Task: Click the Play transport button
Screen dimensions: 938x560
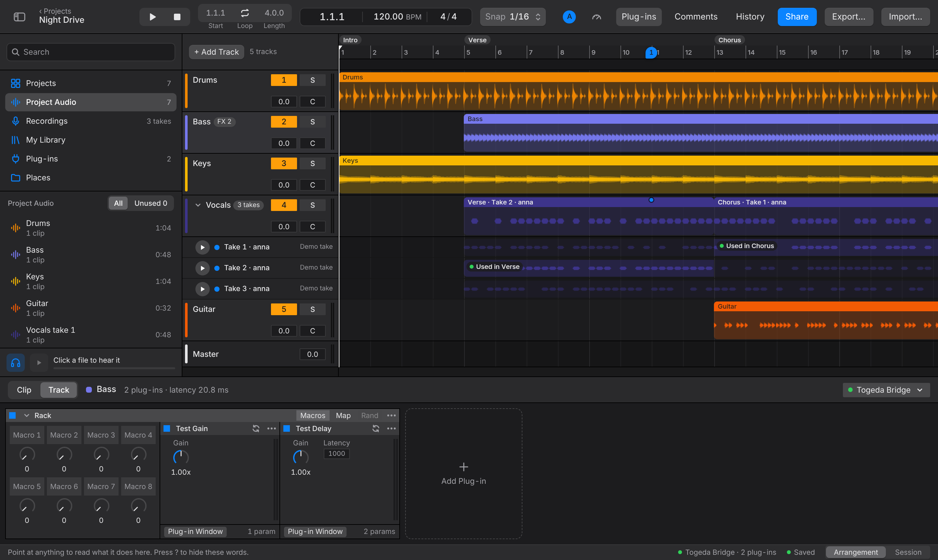Action: tap(152, 17)
